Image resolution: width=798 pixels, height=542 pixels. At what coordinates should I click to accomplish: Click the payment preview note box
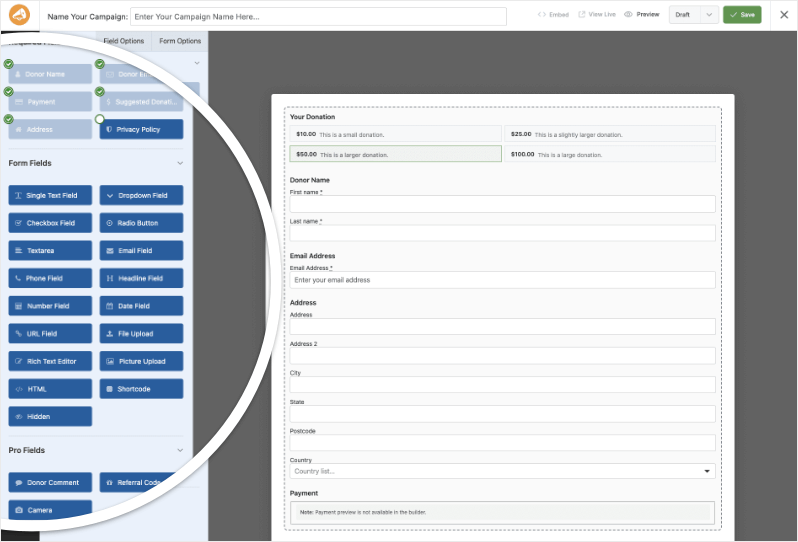502,512
